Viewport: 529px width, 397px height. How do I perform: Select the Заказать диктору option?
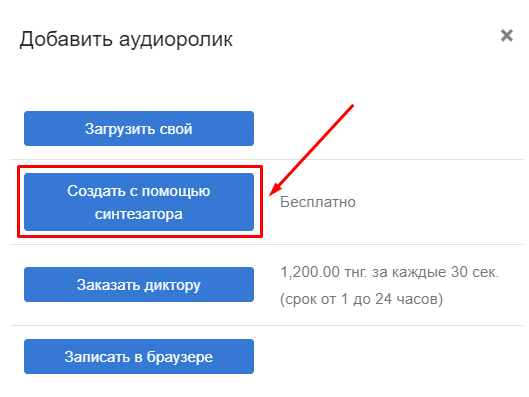pos(139,284)
